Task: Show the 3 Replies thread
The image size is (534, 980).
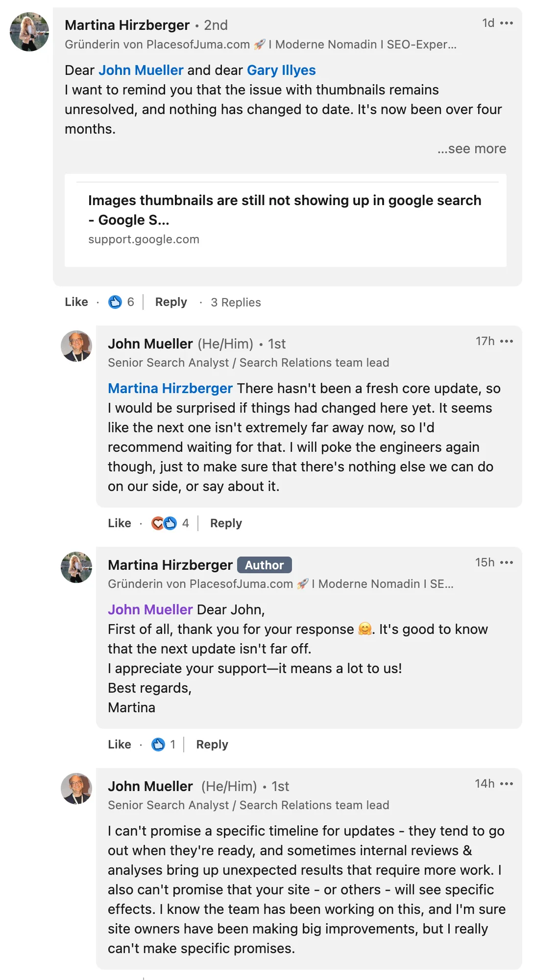Action: [236, 303]
